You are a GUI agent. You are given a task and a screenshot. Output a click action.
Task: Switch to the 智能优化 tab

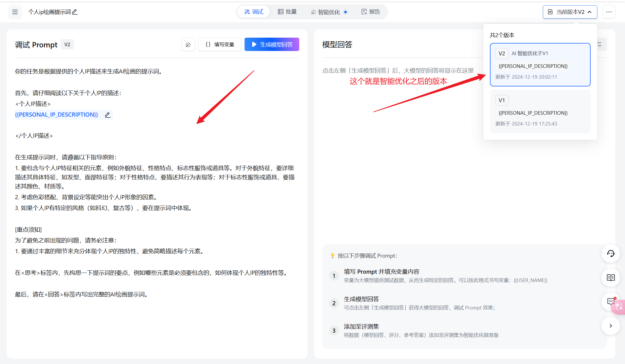pos(329,12)
